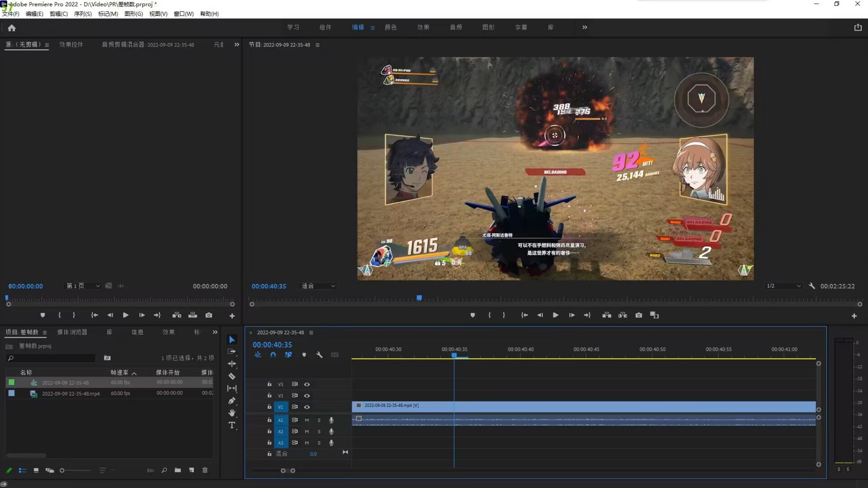
Task: Add marker icon in timeline header
Action: click(x=304, y=355)
